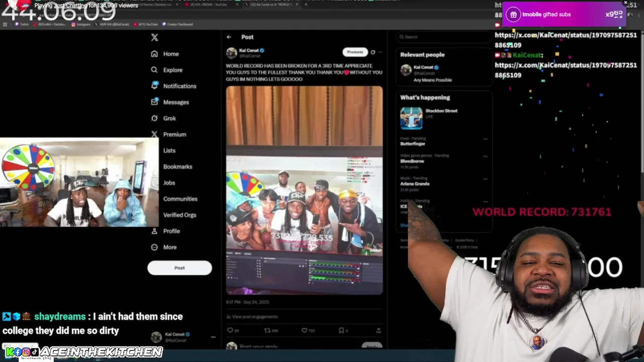Click the reply comment icon

click(230, 330)
